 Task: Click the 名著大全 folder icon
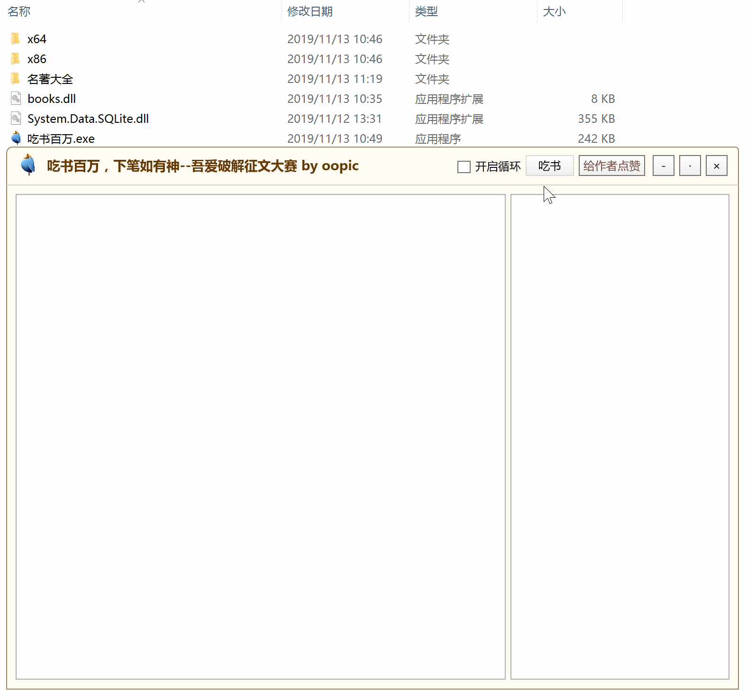[x=15, y=78]
